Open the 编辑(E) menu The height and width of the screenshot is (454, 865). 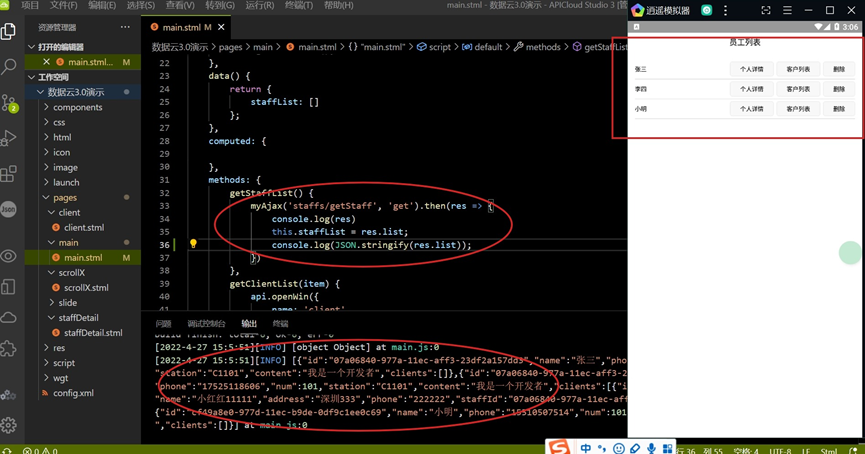[102, 5]
